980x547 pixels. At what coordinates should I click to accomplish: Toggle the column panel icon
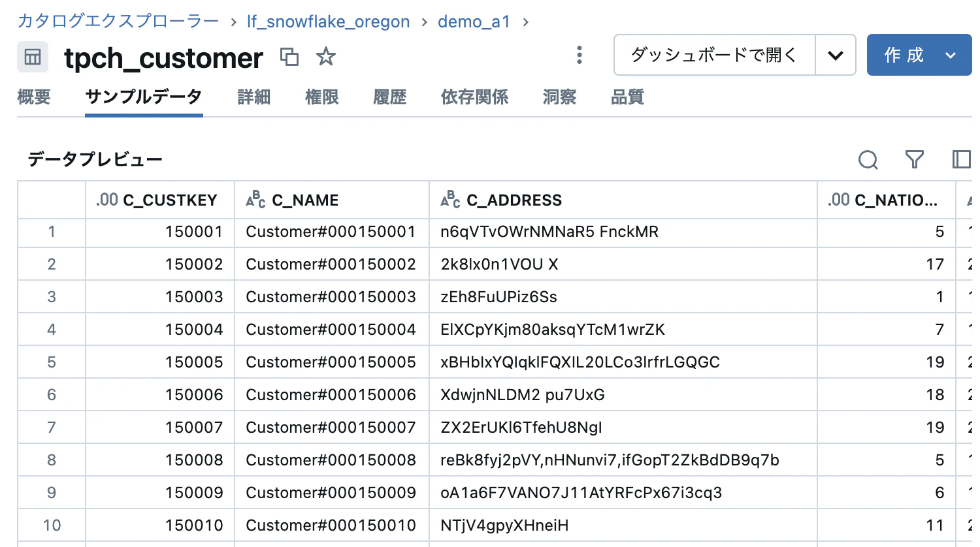click(x=962, y=159)
